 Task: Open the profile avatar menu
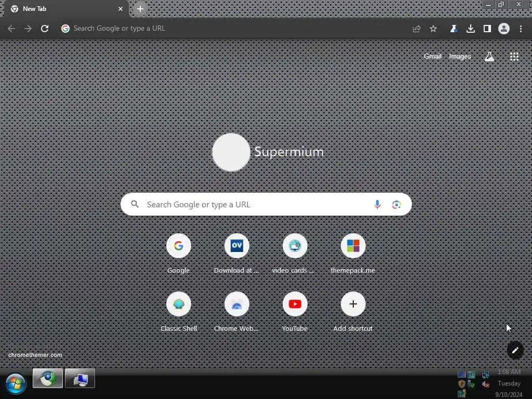pyautogui.click(x=504, y=29)
